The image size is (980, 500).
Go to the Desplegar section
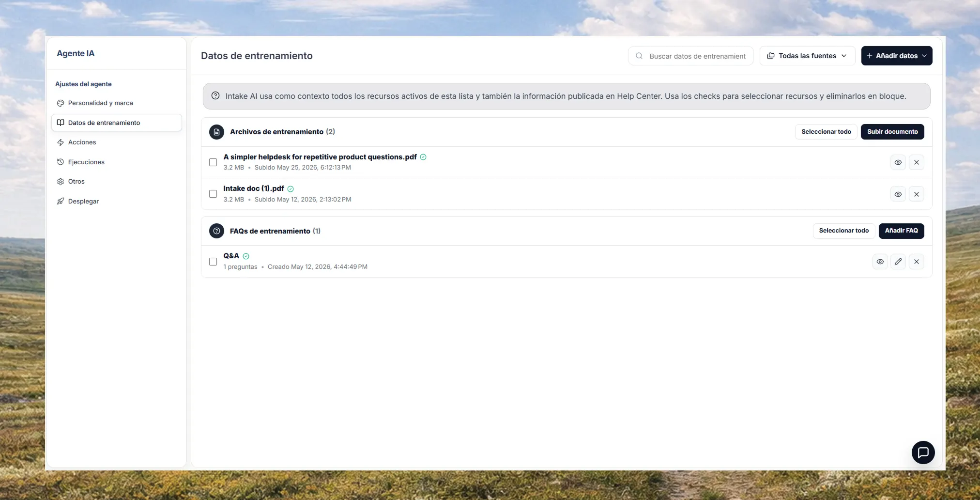click(116, 201)
